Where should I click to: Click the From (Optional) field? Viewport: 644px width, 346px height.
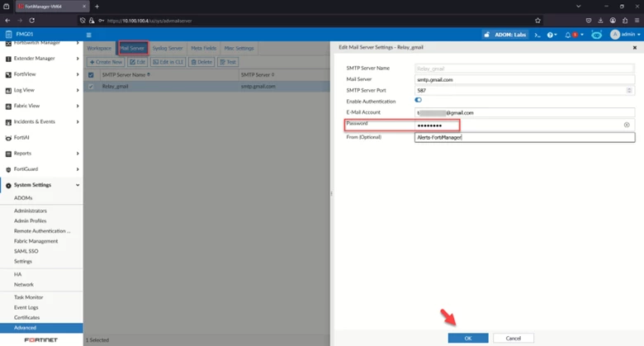(524, 137)
